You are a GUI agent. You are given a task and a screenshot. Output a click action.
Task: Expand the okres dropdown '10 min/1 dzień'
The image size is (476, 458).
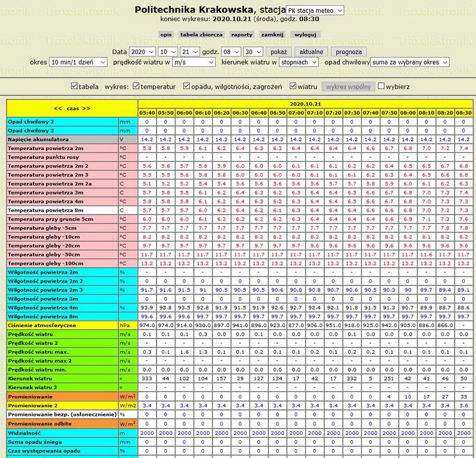78,62
